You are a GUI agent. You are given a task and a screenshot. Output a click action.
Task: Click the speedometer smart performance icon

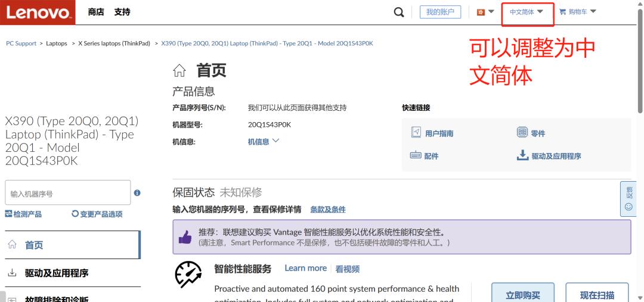point(188,274)
